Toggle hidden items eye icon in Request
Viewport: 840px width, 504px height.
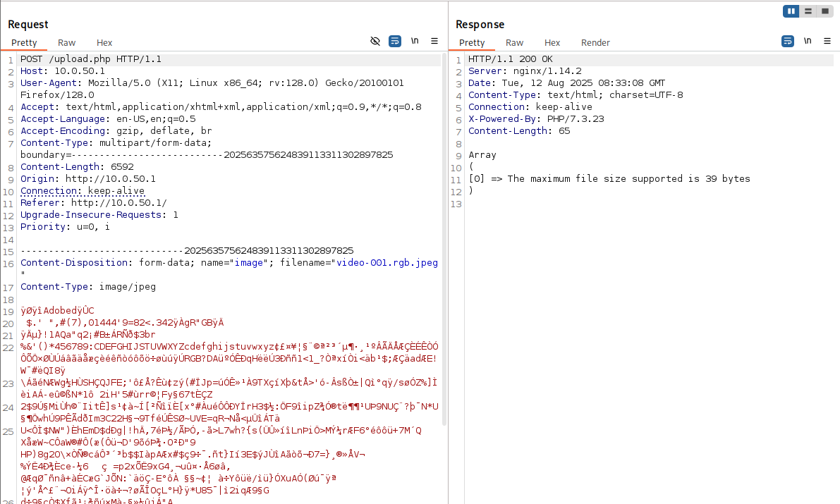375,42
